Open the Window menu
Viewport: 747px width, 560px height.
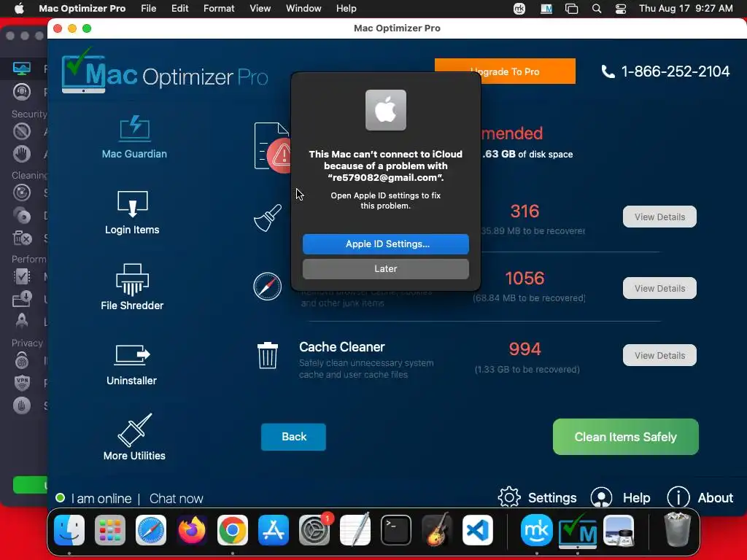point(303,9)
